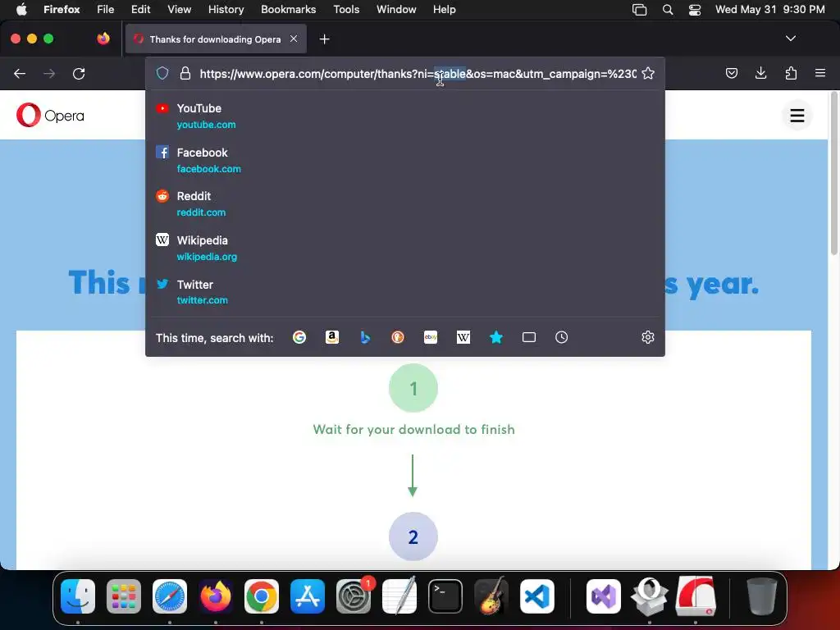Viewport: 840px width, 630px height.
Task: Open the Tools menu
Action: [x=346, y=9]
